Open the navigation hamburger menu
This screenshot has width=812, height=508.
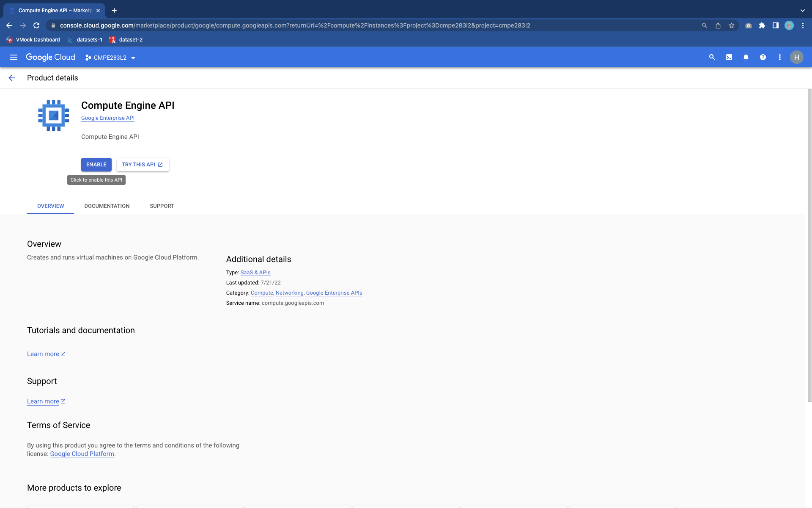click(x=14, y=57)
